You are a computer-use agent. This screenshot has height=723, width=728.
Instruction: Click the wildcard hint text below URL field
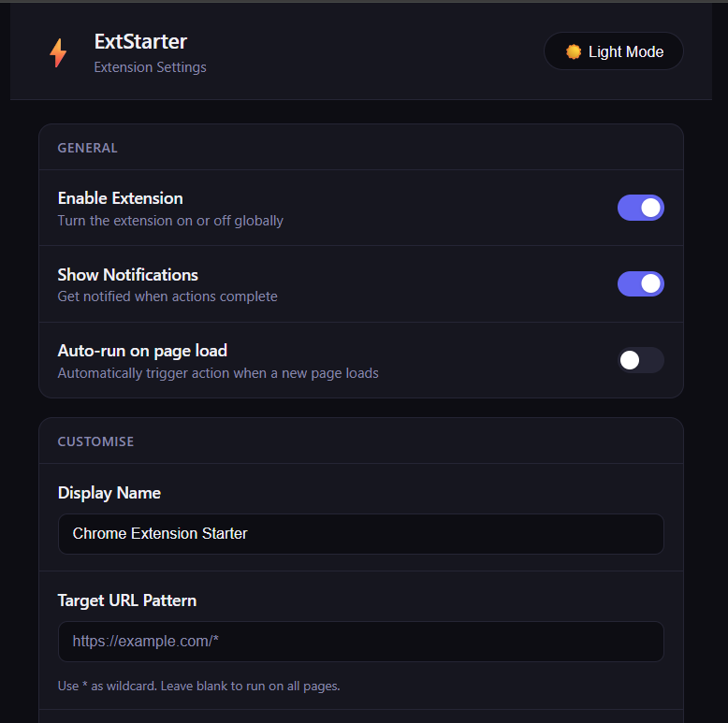point(198,686)
